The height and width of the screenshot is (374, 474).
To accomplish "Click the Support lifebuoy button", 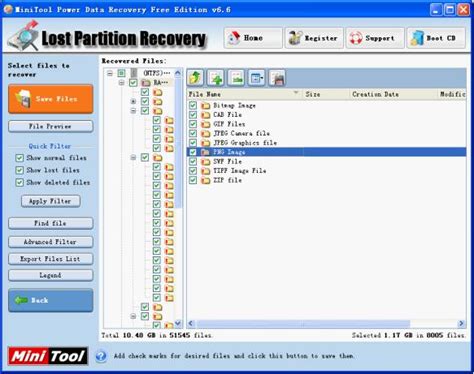I will [x=375, y=38].
